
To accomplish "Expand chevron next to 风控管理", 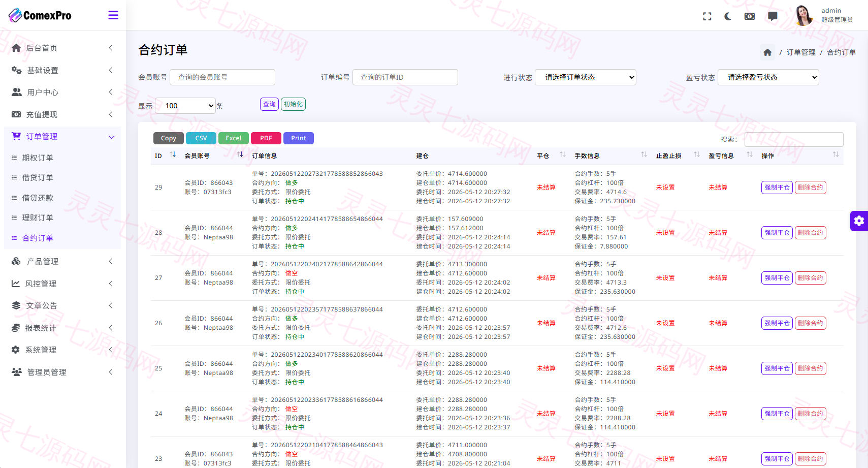I will (x=111, y=284).
